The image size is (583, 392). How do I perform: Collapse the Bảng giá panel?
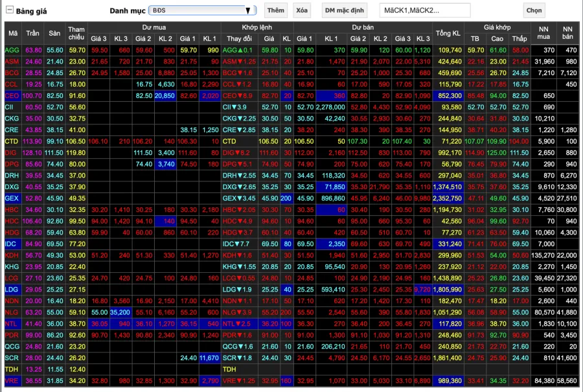10,11
